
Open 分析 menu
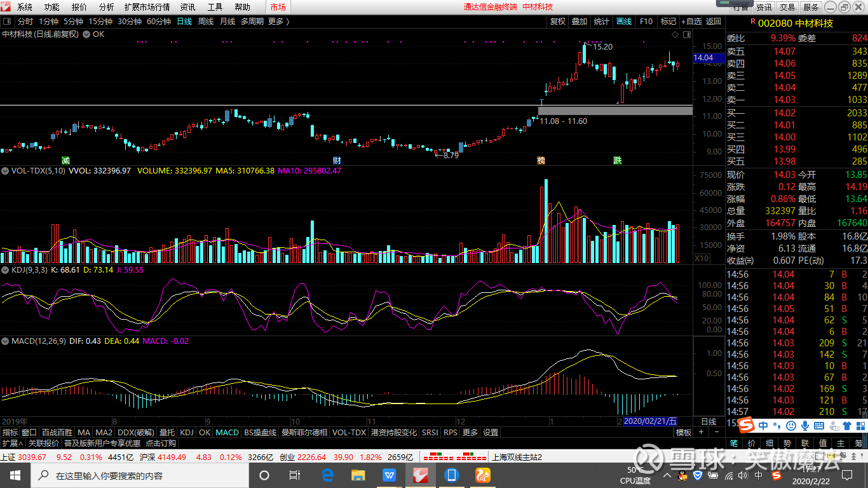107,7
